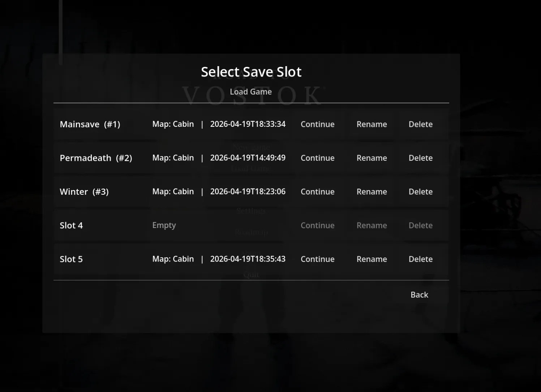Delete the Permadeath (#2) save
Screen dimensions: 541x392
[x=420, y=158]
